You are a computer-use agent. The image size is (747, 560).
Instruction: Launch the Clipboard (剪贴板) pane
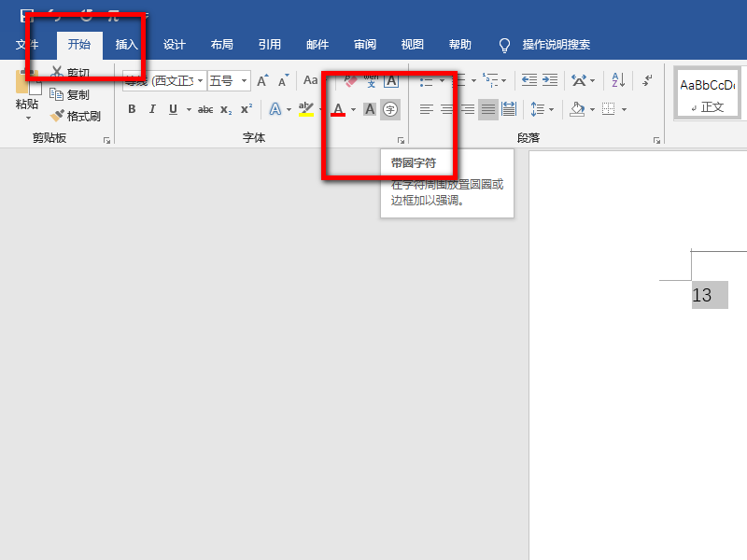pos(106,140)
